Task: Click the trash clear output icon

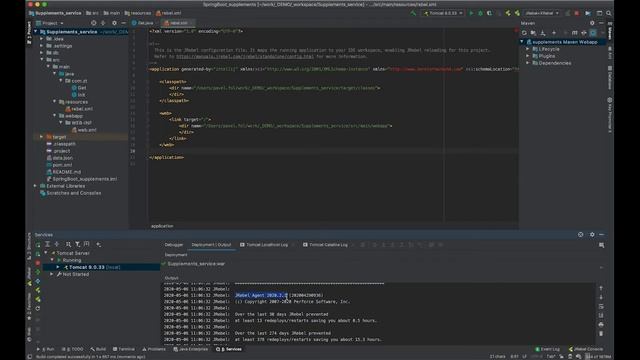Action: 601,334
